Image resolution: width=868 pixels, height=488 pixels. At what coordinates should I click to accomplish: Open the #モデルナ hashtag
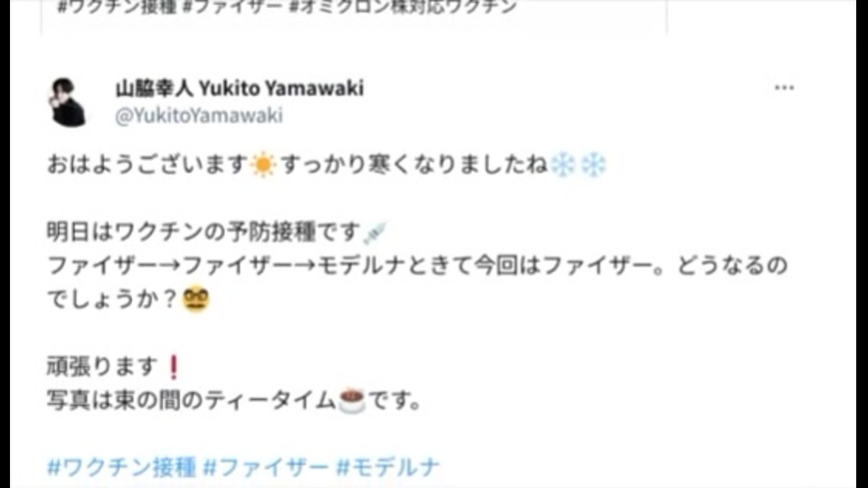[x=388, y=467]
